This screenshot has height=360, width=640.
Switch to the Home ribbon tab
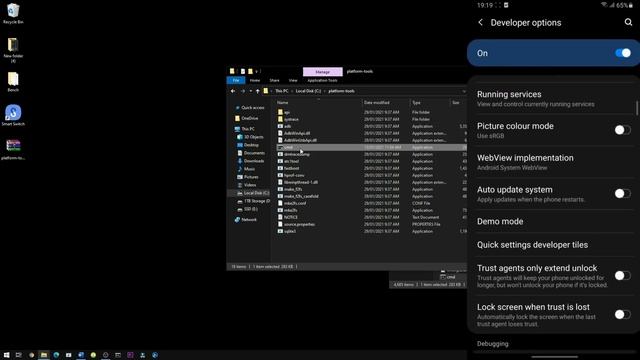[255, 80]
